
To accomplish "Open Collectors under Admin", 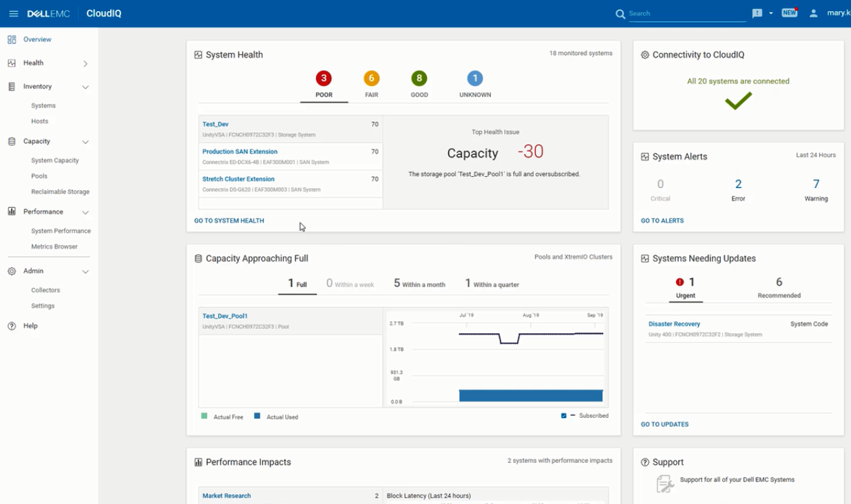I will (x=45, y=291).
